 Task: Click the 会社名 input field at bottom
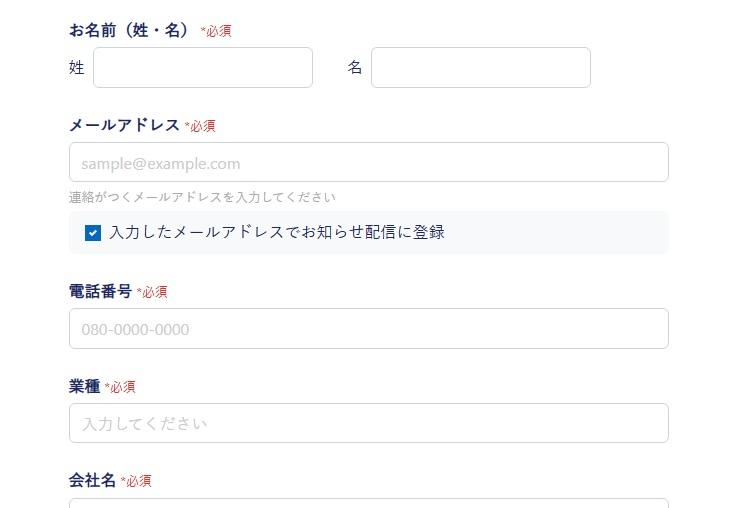click(x=368, y=502)
